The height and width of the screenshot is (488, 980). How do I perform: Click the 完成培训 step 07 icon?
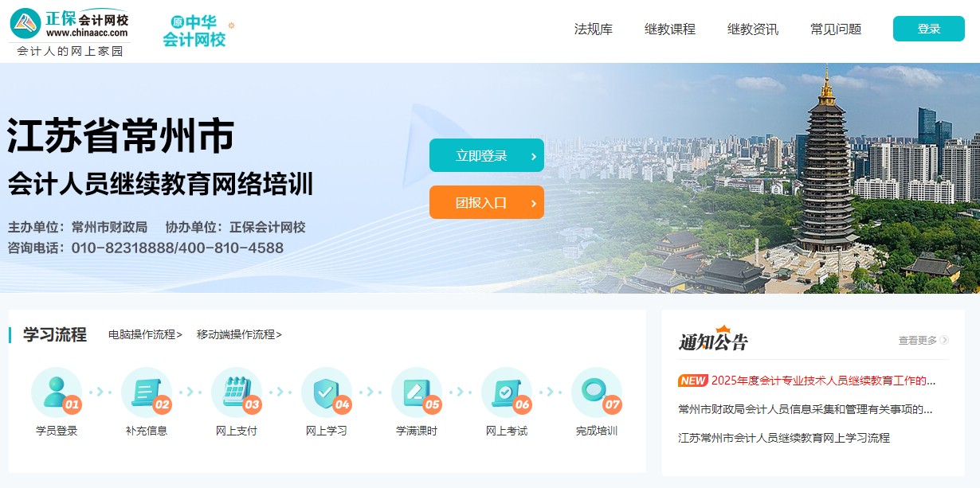tap(597, 392)
